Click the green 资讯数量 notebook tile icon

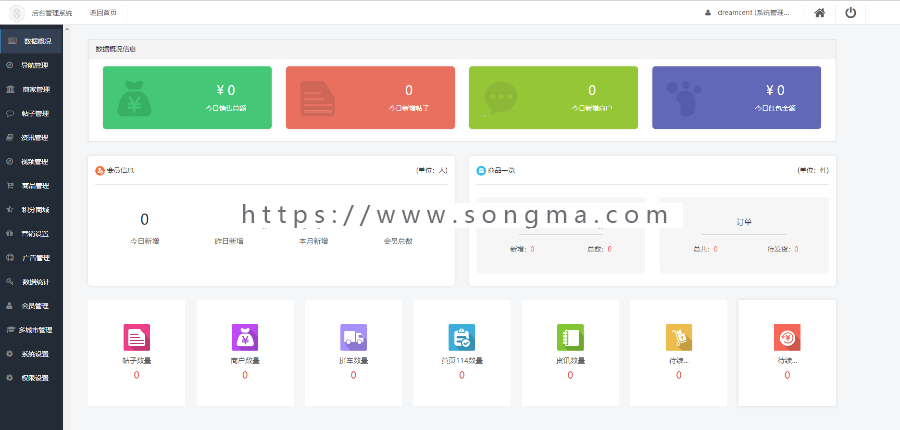(x=570, y=337)
